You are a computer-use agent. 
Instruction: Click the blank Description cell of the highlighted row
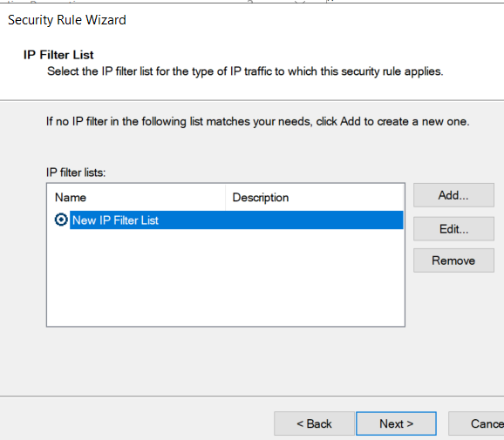[314, 220]
